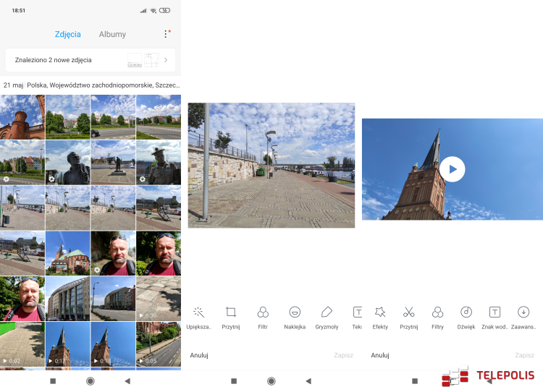Open the Efekty video effects tool
Image resolution: width=543 pixels, height=392 pixels.
click(x=380, y=316)
